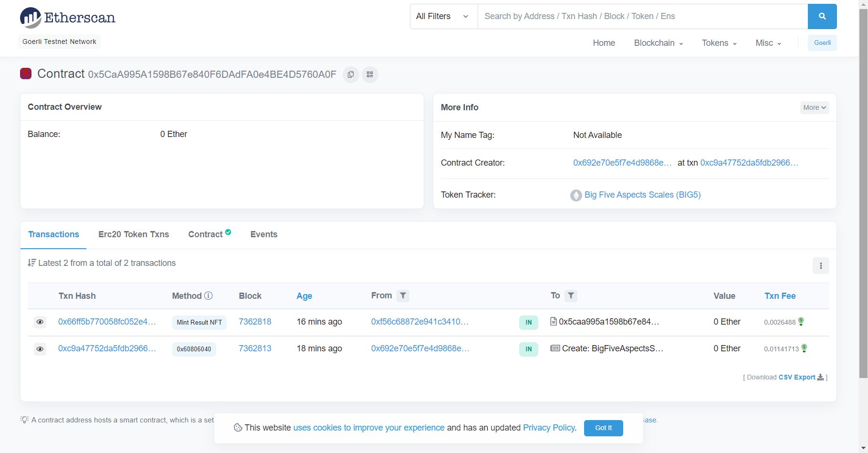The height and width of the screenshot is (453, 868).
Task: Preview transaction 0xc9a47752da5f with eye icon
Action: (x=40, y=349)
